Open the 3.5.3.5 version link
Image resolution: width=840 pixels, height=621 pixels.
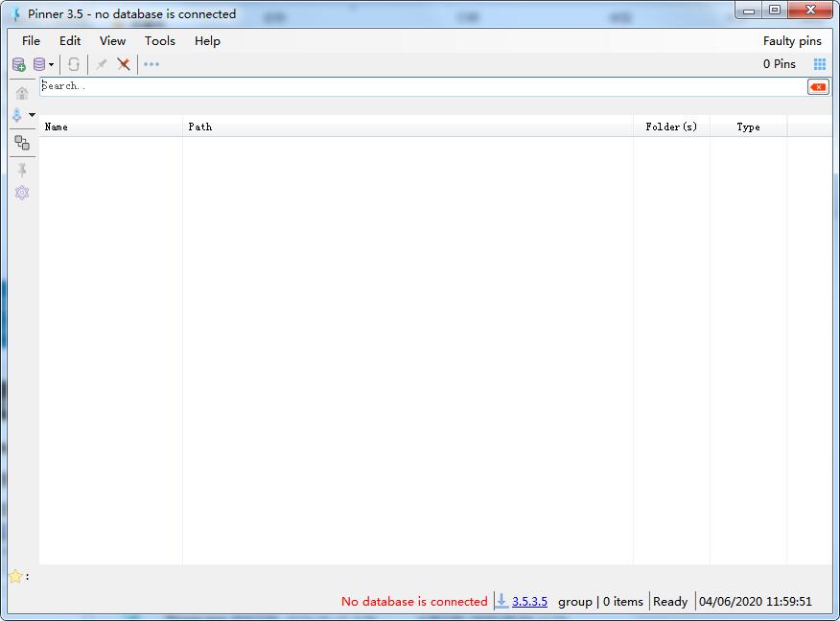(529, 601)
